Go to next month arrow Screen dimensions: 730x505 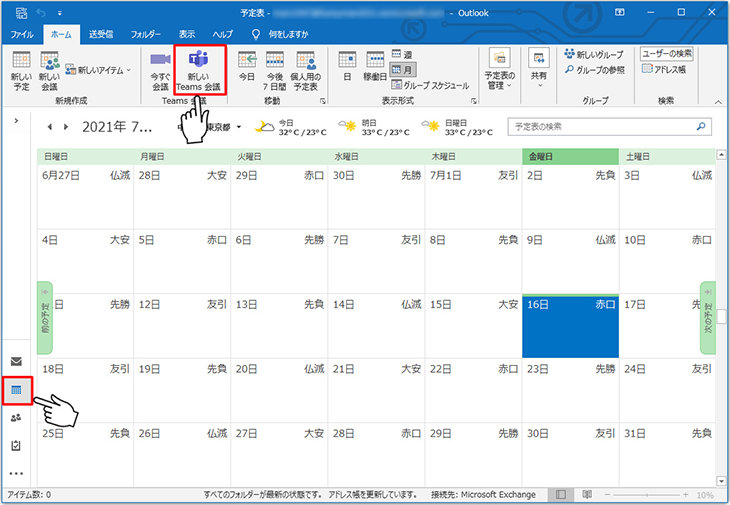tap(66, 127)
